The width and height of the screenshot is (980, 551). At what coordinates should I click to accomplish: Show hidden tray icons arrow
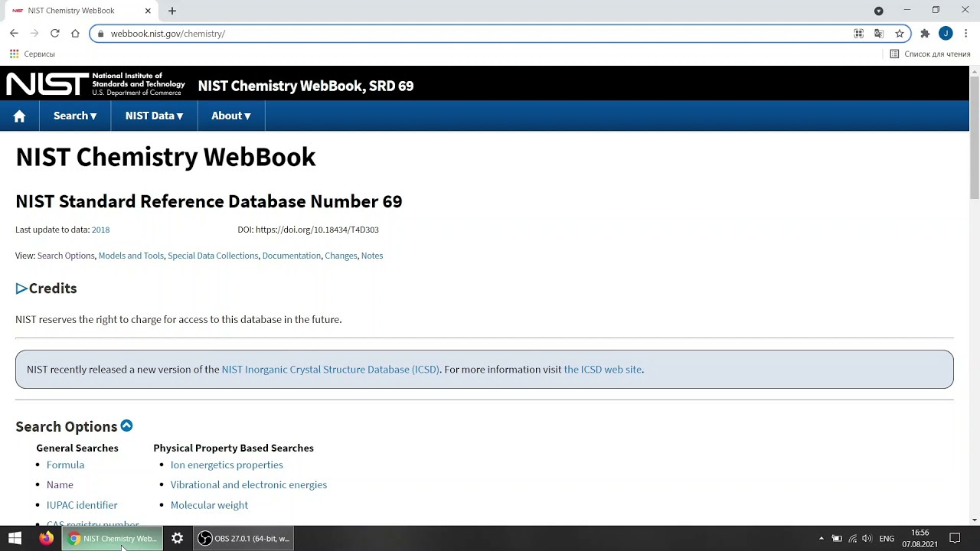(822, 539)
